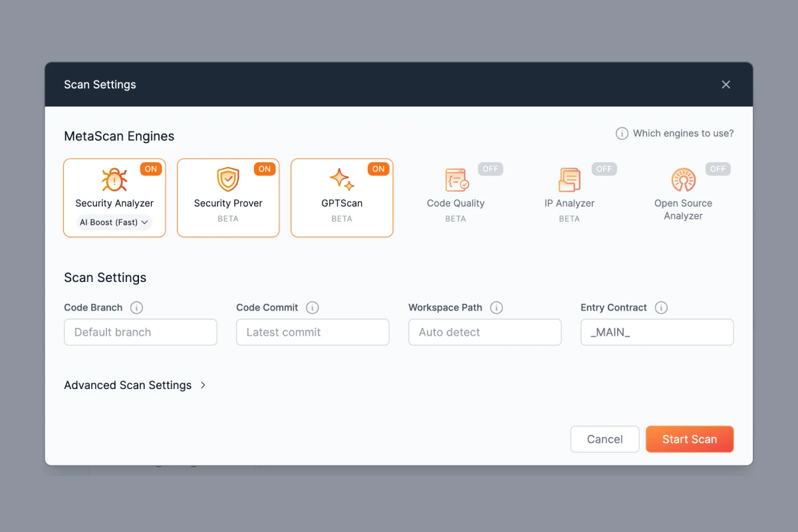798x532 pixels.
Task: Enable Code Quality via its OFF badge
Action: [x=490, y=169]
